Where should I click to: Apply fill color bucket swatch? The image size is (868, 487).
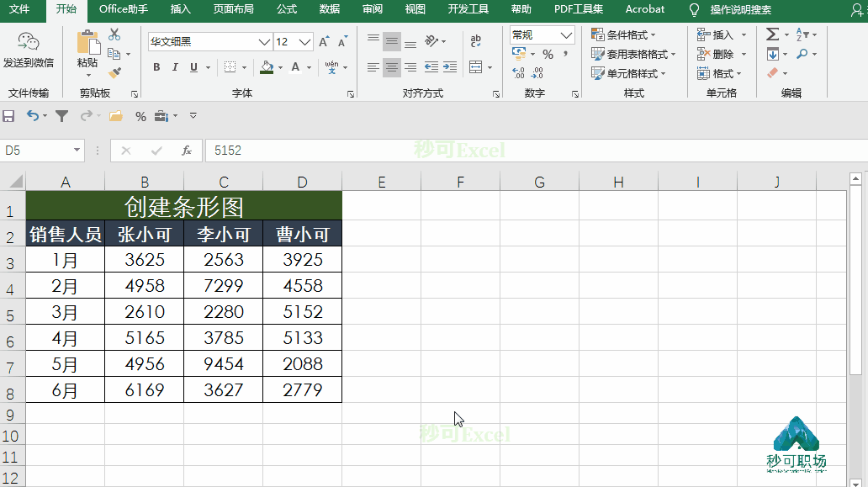(x=267, y=67)
